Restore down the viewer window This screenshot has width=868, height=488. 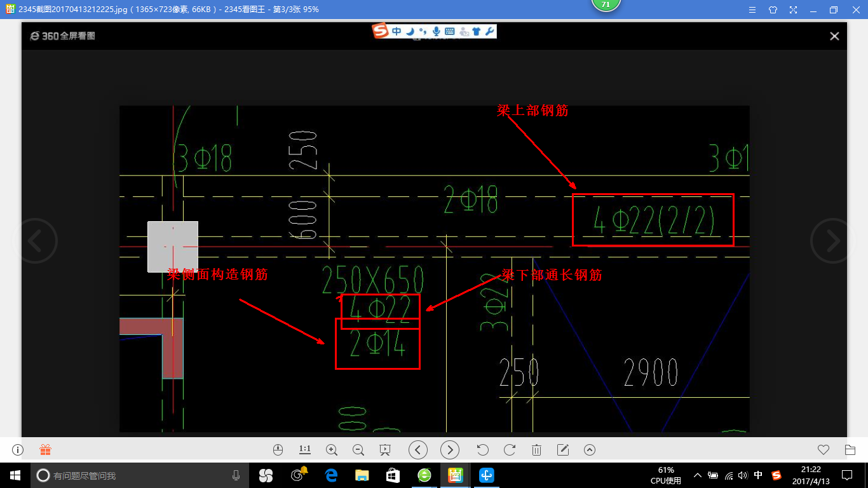click(833, 10)
